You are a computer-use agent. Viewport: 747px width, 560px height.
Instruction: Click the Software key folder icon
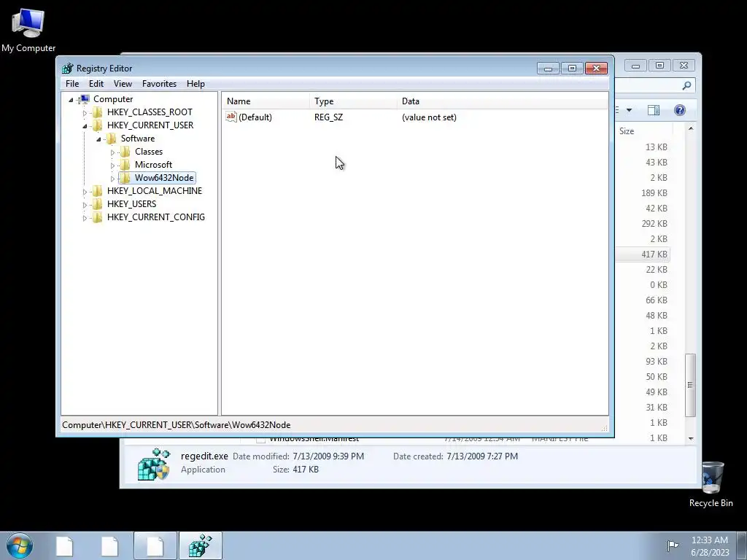click(x=112, y=139)
